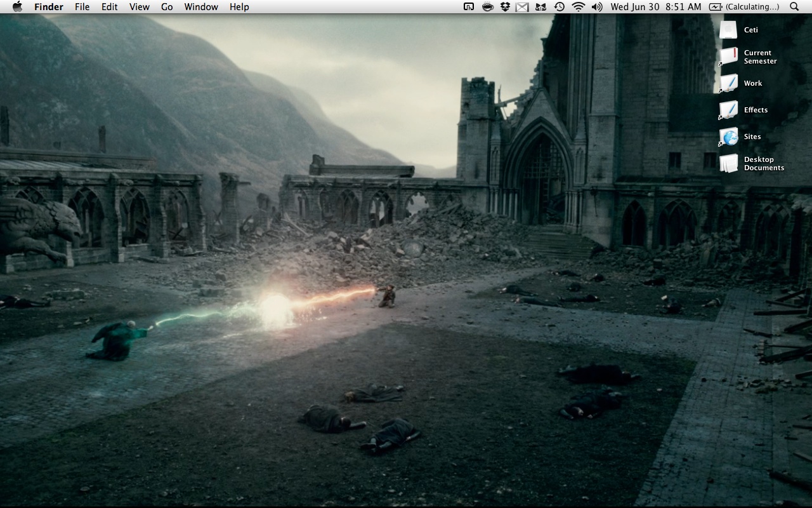Click the Desktop Documents label text
Screen dimensions: 812x508
(764, 164)
